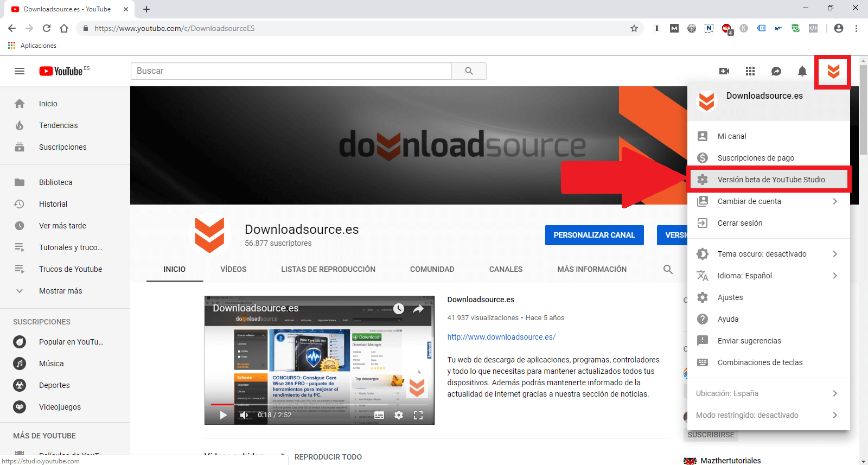Open the upload video camera icon
The width and height of the screenshot is (868, 465).
(724, 71)
